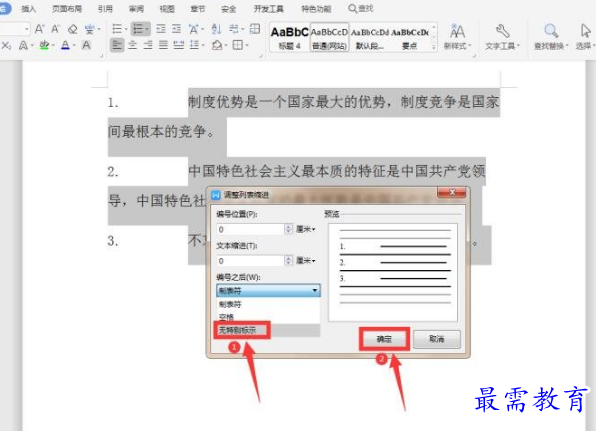Click the clear formatting eraser icon

(x=72, y=29)
